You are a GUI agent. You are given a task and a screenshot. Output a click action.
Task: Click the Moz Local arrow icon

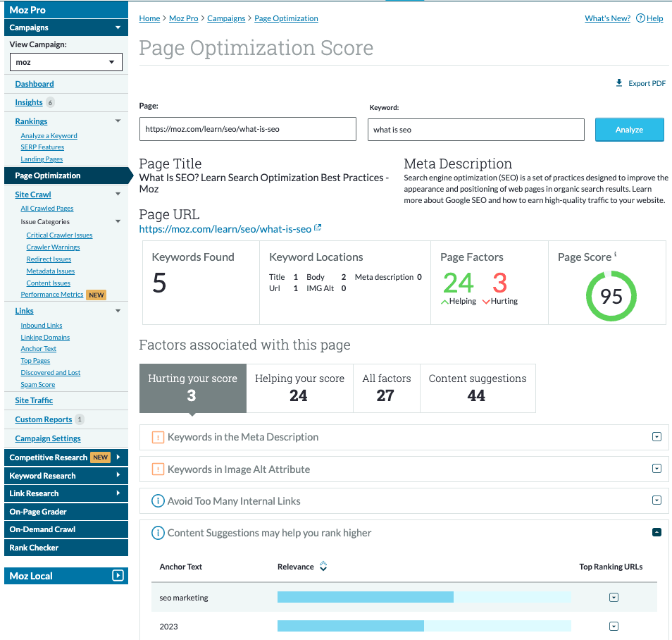pyautogui.click(x=118, y=576)
